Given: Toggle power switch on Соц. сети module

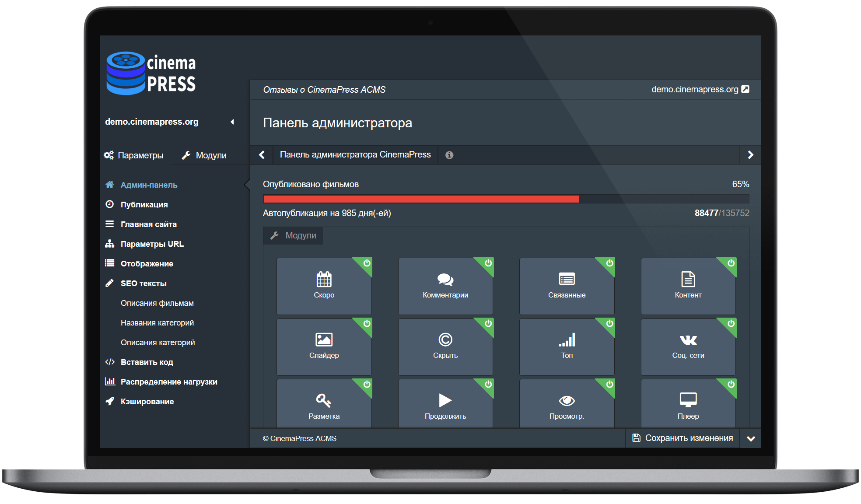Looking at the screenshot, I should click(x=731, y=323).
